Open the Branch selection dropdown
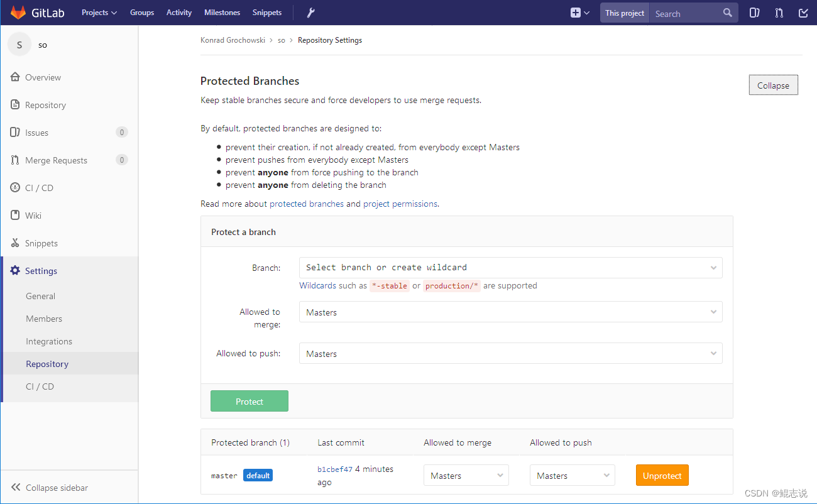 point(510,267)
